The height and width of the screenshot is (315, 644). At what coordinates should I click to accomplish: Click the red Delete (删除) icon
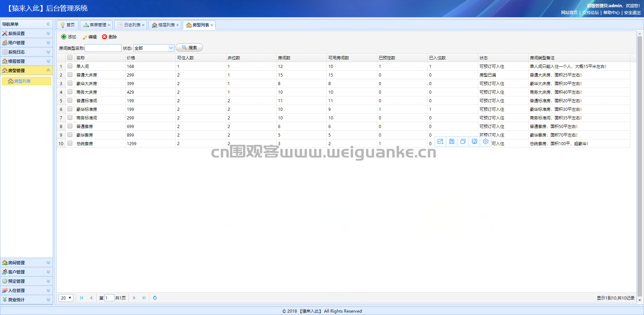(x=105, y=37)
